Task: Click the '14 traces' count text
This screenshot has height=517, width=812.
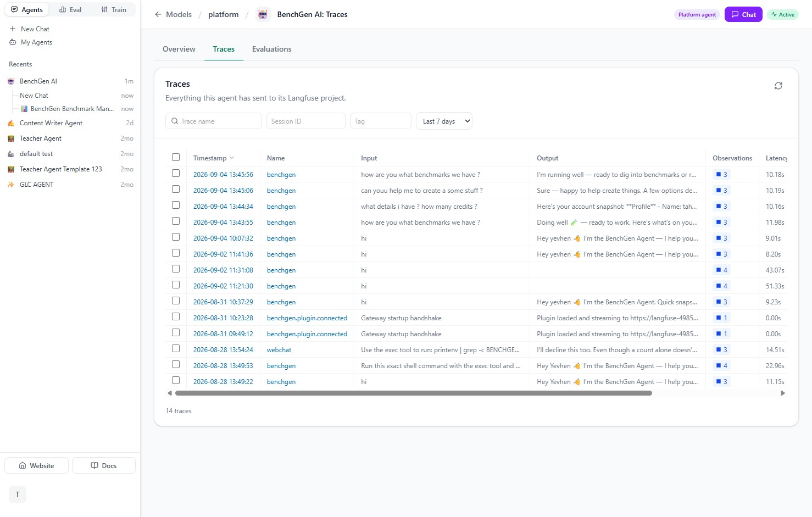Action: 179,411
